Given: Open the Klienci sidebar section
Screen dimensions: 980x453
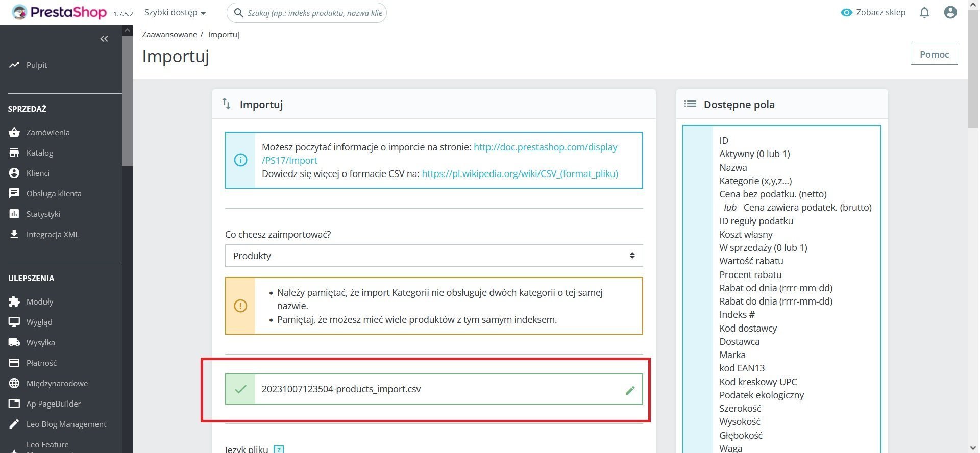Looking at the screenshot, I should 38,173.
